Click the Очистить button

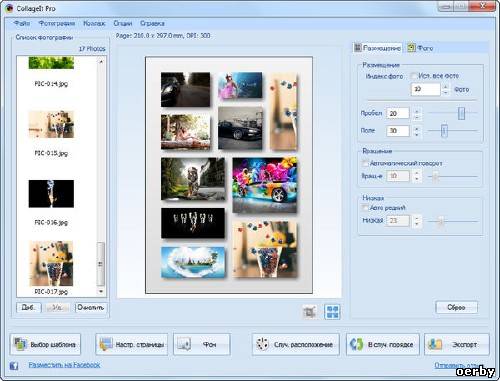(x=91, y=307)
